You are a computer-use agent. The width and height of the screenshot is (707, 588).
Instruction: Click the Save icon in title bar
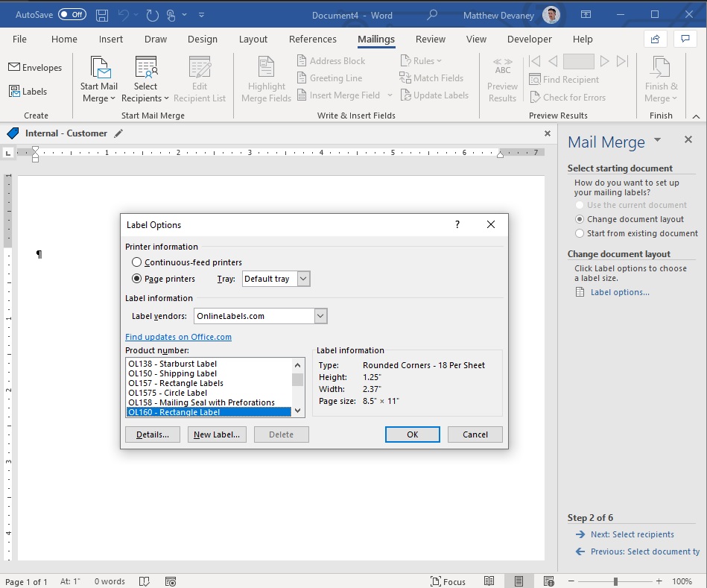pos(102,15)
